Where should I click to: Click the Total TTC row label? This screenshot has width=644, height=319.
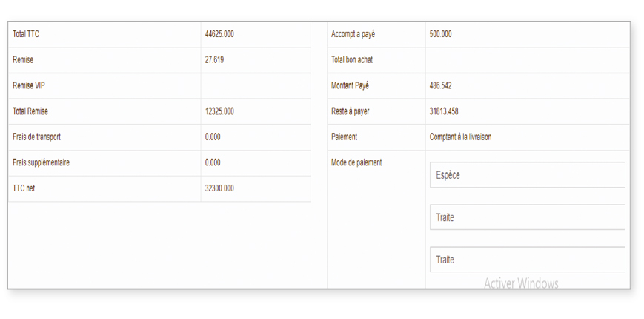pyautogui.click(x=26, y=34)
